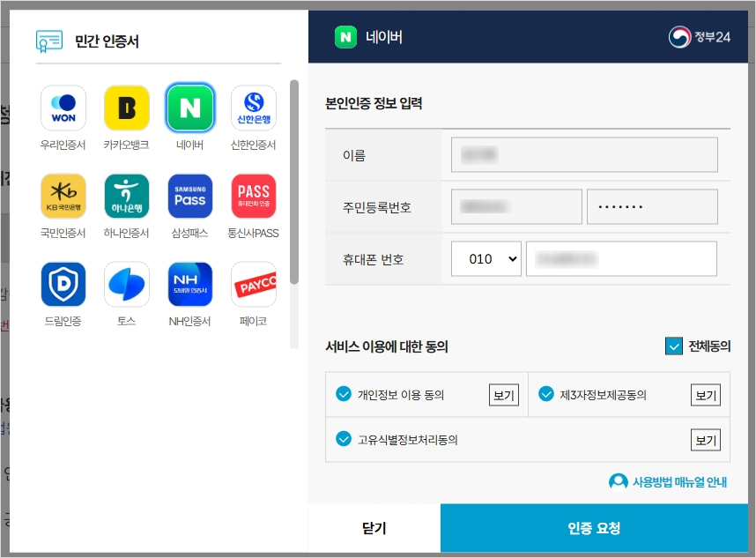The image size is (756, 558).
Task: Click the 서비스 이용에 대한 동의 heading
Action: [x=387, y=346]
